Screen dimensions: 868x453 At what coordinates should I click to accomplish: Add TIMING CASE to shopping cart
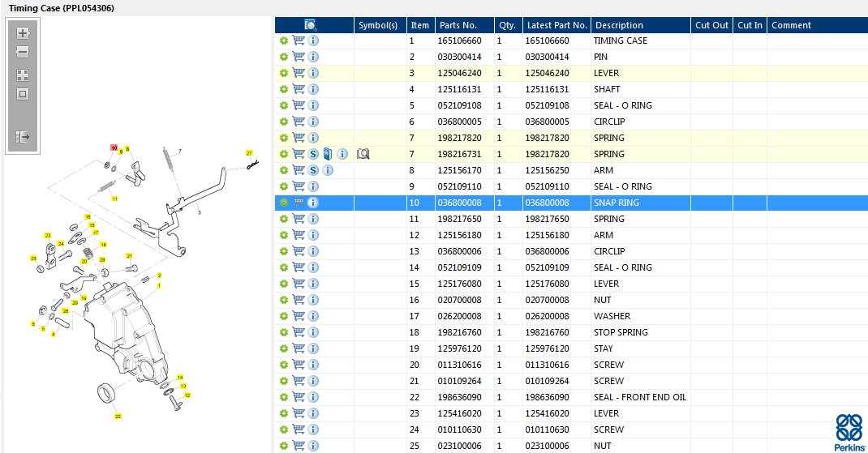coord(299,41)
